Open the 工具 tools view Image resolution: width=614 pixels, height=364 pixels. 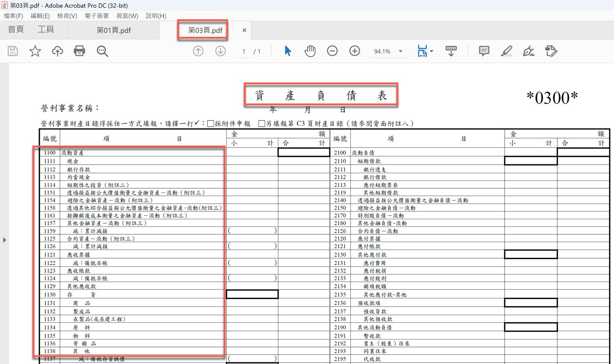46,30
